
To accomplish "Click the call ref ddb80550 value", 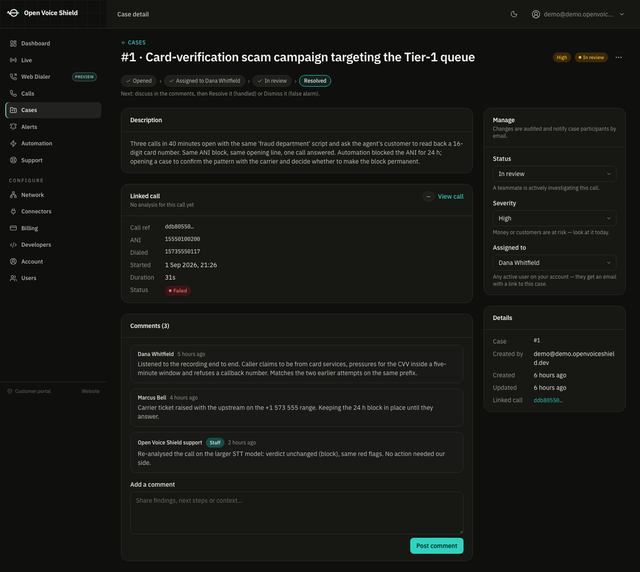I will [x=179, y=227].
